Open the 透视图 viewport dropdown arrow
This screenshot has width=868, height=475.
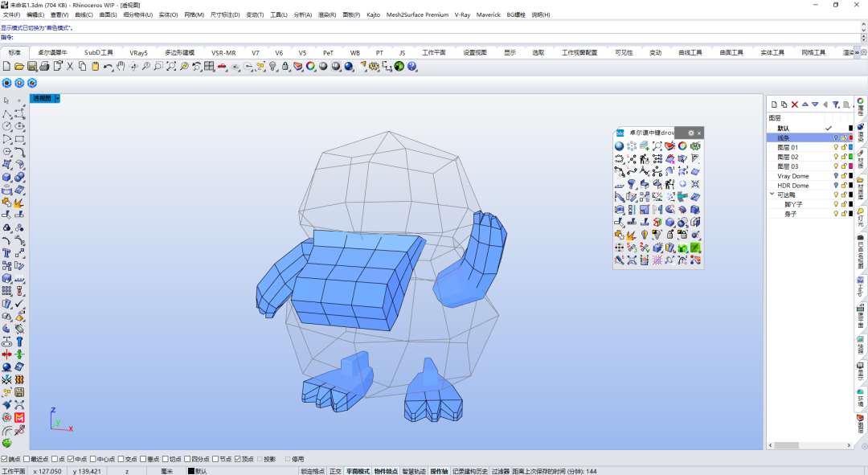tap(57, 99)
